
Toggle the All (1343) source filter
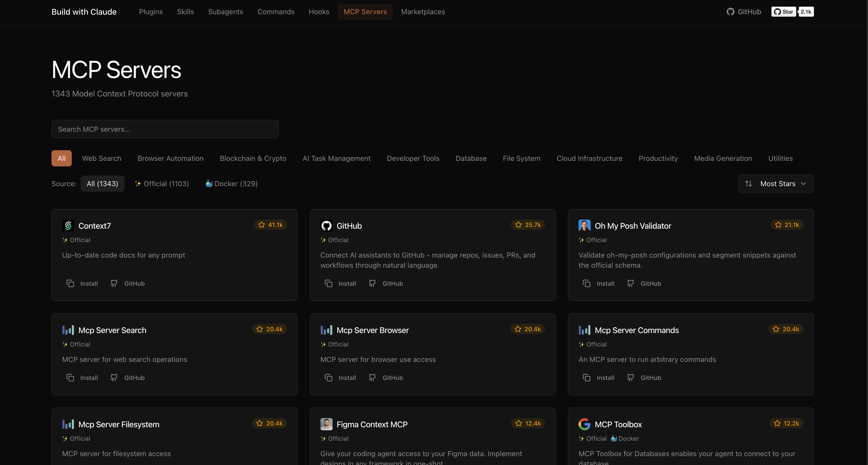pos(102,184)
